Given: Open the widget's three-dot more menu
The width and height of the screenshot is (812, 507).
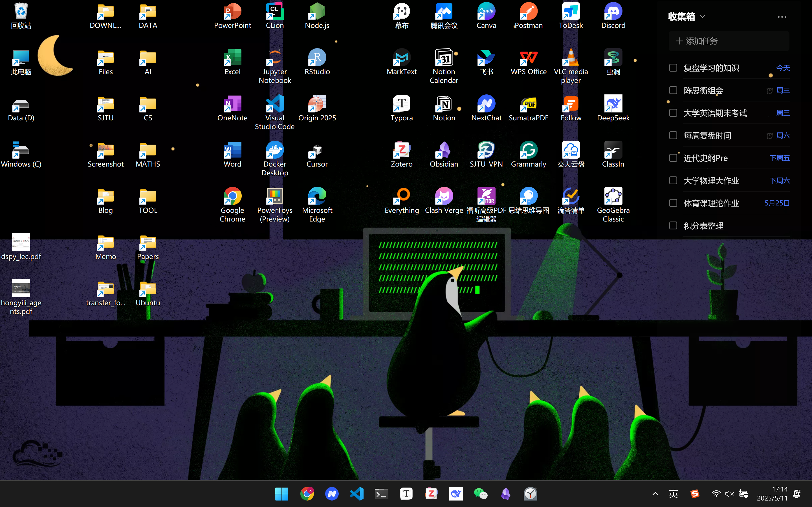Looking at the screenshot, I should pos(782,17).
